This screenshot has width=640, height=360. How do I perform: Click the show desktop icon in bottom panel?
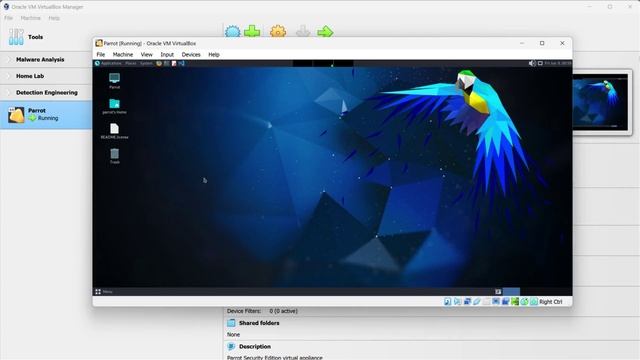click(x=498, y=292)
